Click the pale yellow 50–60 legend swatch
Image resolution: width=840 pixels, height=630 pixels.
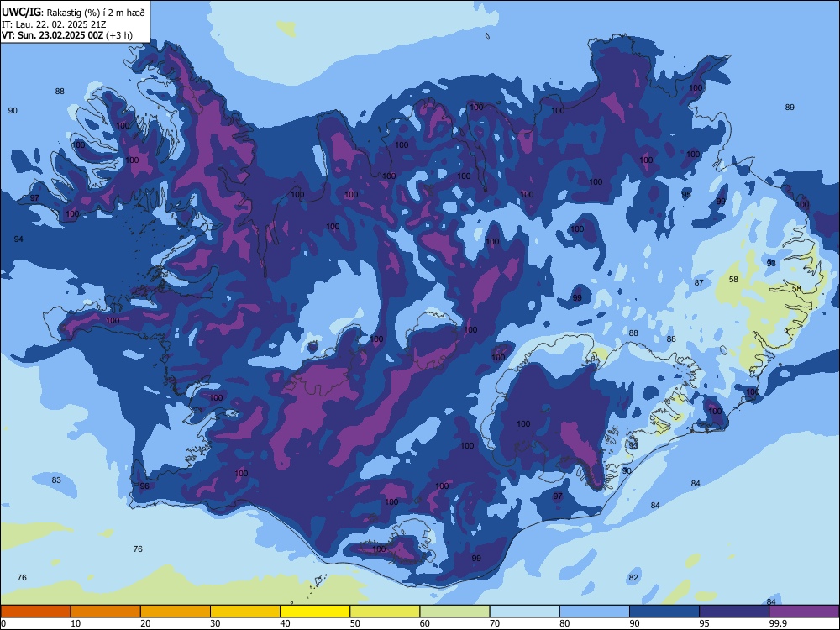(385, 612)
